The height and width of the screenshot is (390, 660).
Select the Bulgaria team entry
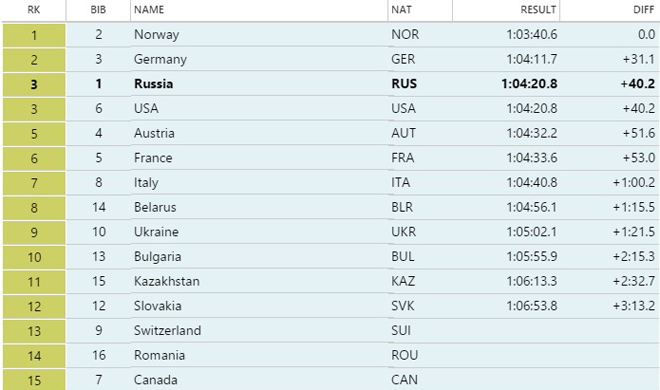[157, 257]
